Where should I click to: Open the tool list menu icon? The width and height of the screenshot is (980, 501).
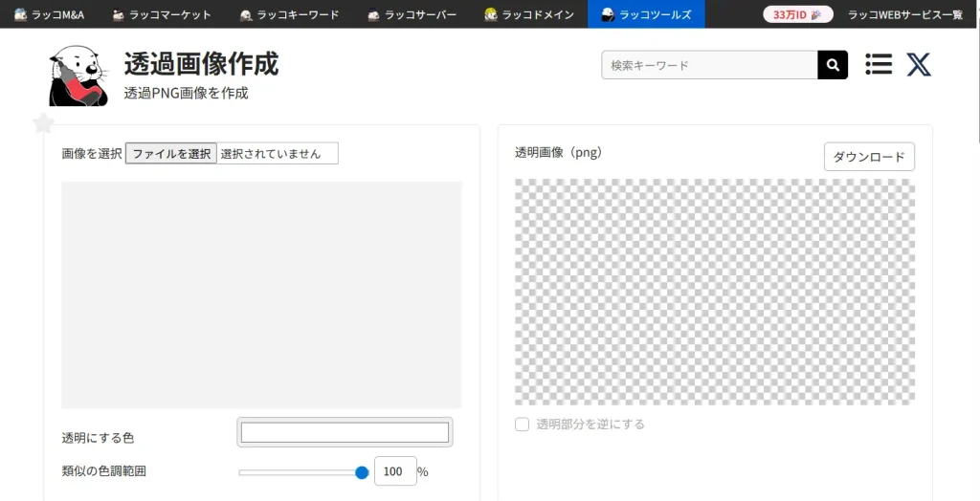879,64
